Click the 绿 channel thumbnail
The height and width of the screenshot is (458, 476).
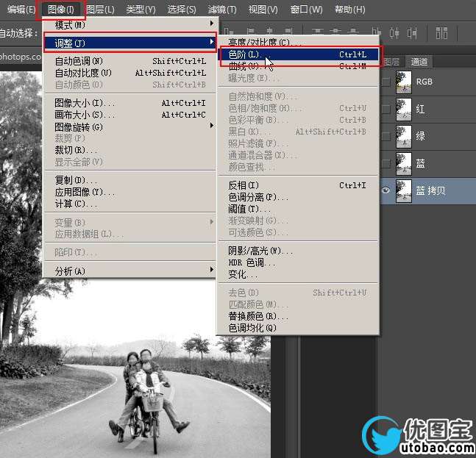coord(404,136)
